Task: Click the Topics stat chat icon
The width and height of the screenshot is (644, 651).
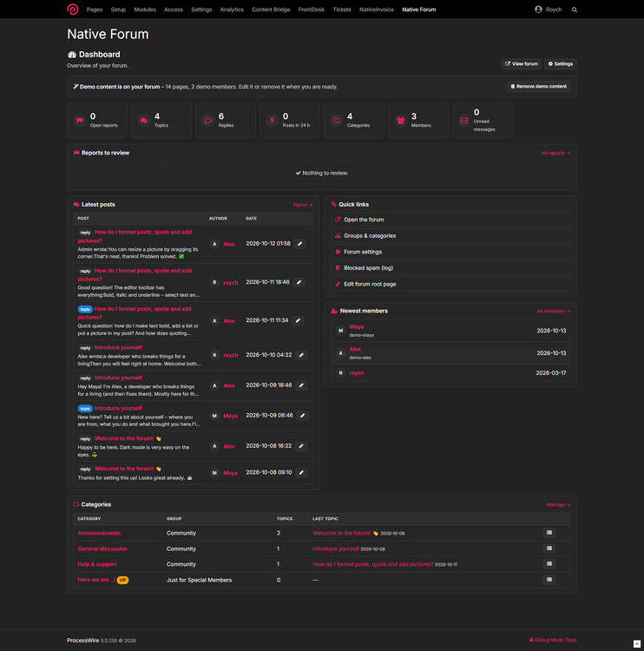Action: pos(144,121)
